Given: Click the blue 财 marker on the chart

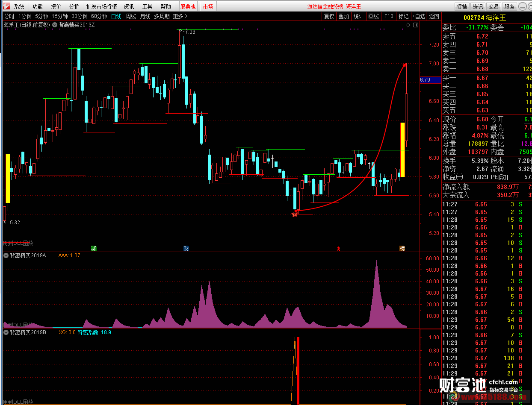Looking at the screenshot, I should [186, 248].
